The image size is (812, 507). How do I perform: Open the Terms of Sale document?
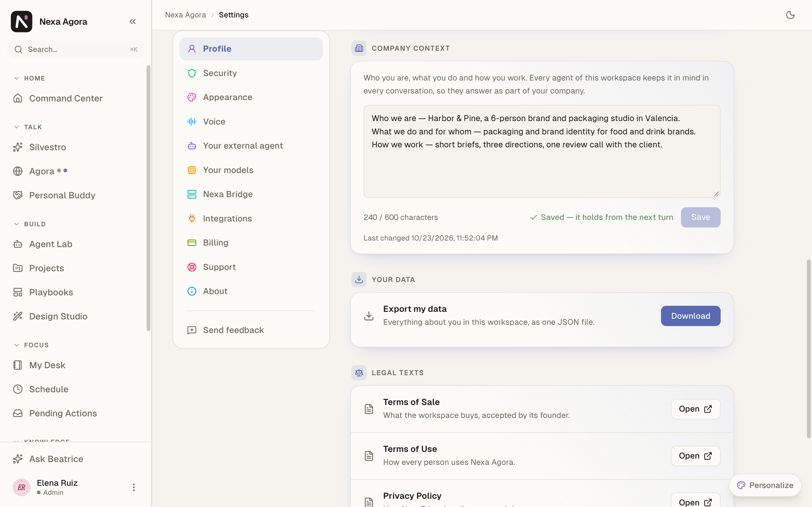pos(695,409)
